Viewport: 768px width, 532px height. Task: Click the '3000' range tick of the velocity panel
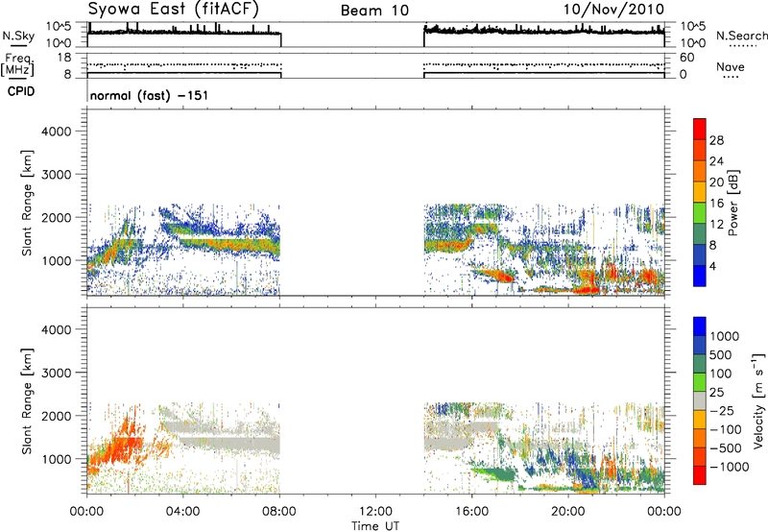click(56, 373)
